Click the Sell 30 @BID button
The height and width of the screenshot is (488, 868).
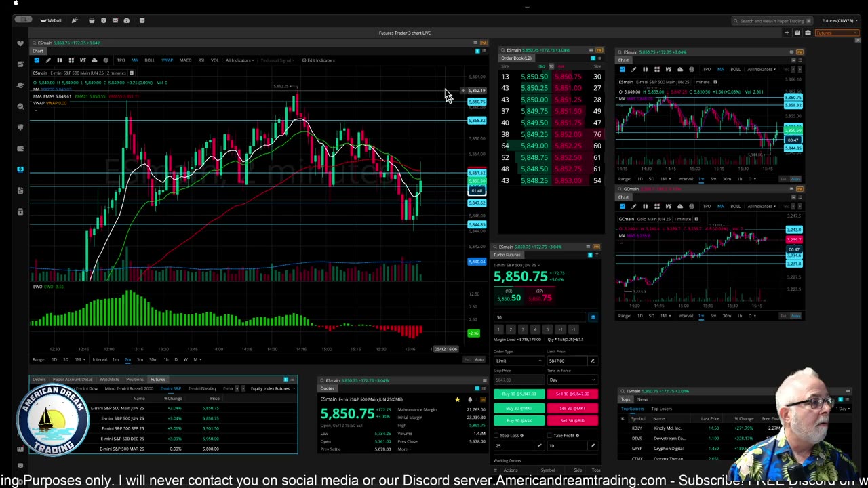[x=572, y=420]
